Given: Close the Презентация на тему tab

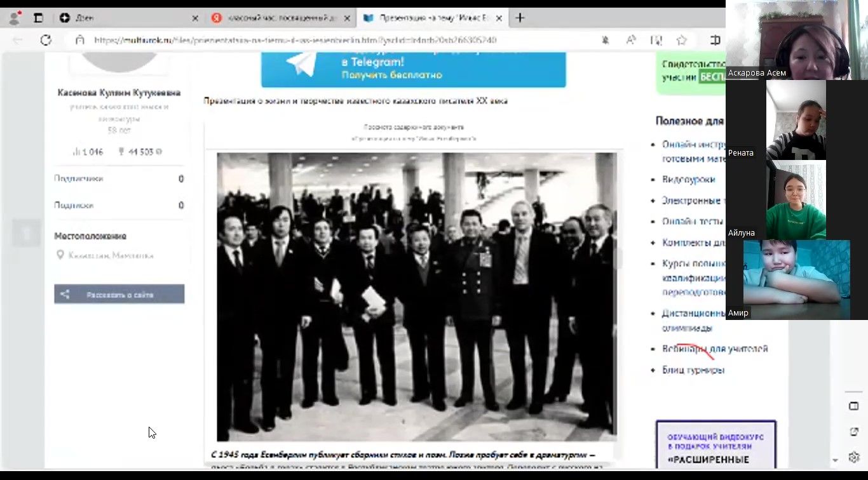Looking at the screenshot, I should coord(499,18).
